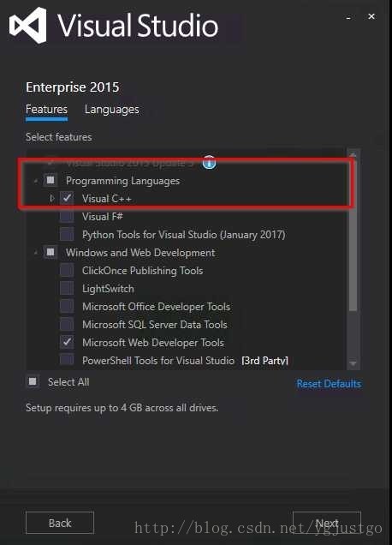
Task: Select the Microsoft SQL Server Data Tools label
Action: tap(155, 325)
